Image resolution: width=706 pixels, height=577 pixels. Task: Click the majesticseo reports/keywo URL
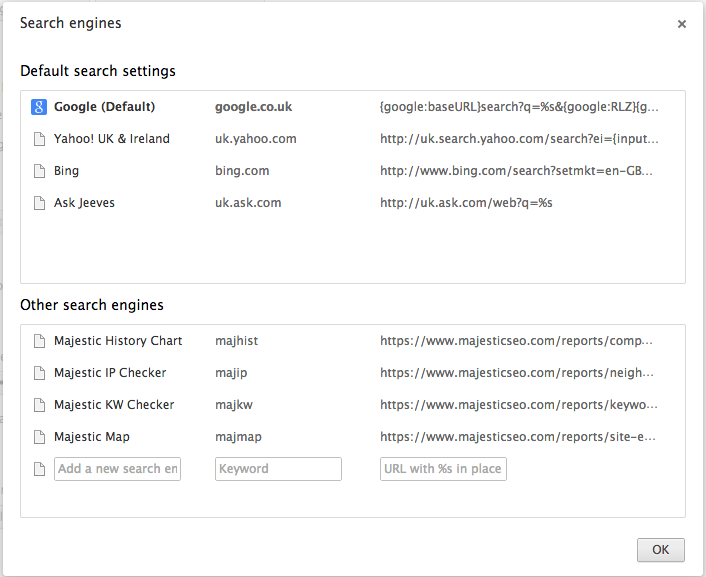point(519,404)
